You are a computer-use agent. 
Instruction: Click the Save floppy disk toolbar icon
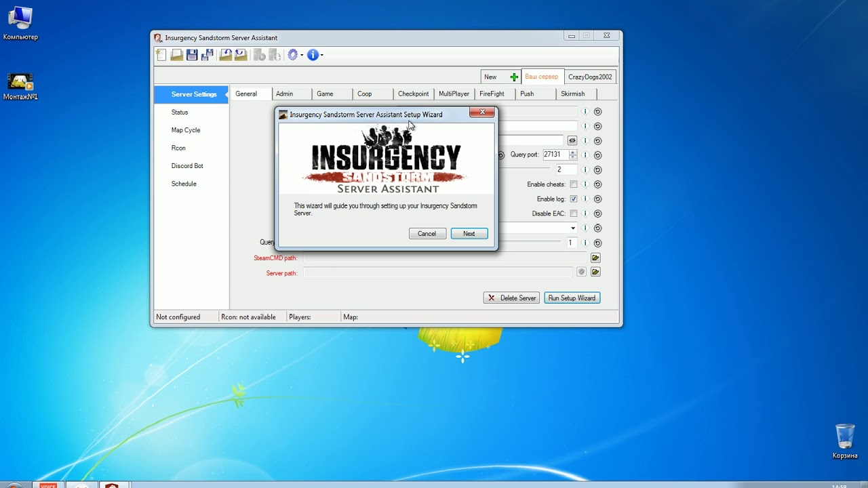pos(192,55)
